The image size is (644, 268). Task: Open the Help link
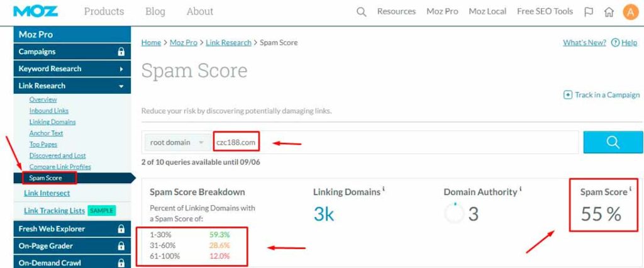tap(629, 43)
